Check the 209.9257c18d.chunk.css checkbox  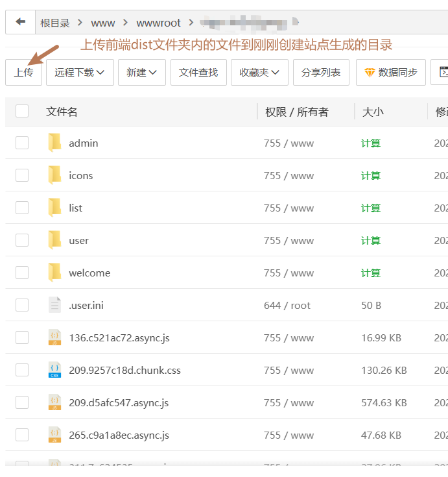(x=22, y=370)
